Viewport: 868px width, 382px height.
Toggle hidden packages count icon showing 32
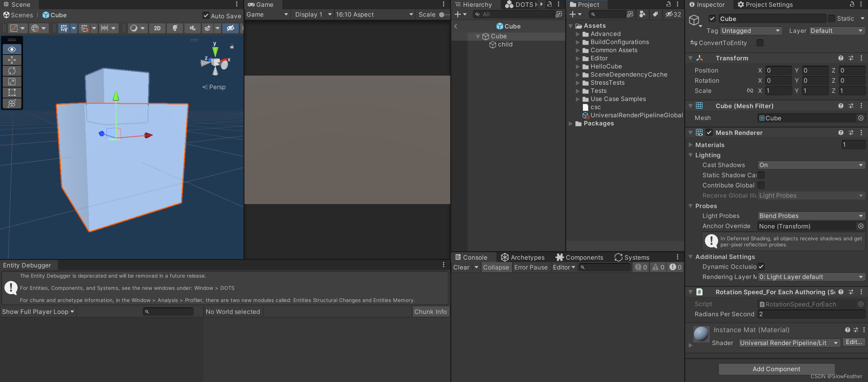[673, 14]
